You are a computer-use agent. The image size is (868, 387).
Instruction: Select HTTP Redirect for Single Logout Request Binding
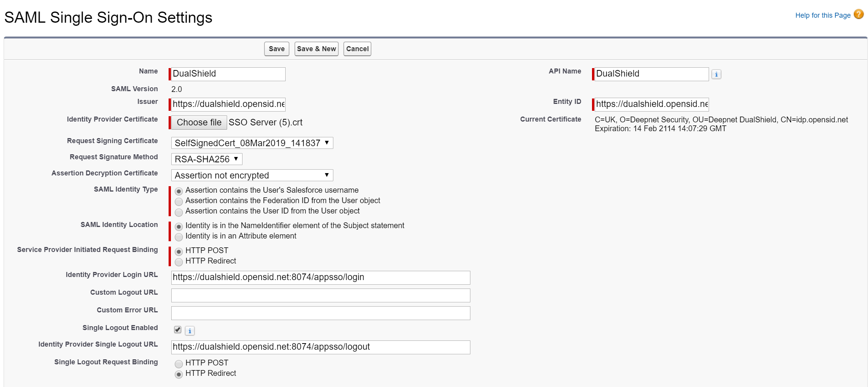point(179,374)
